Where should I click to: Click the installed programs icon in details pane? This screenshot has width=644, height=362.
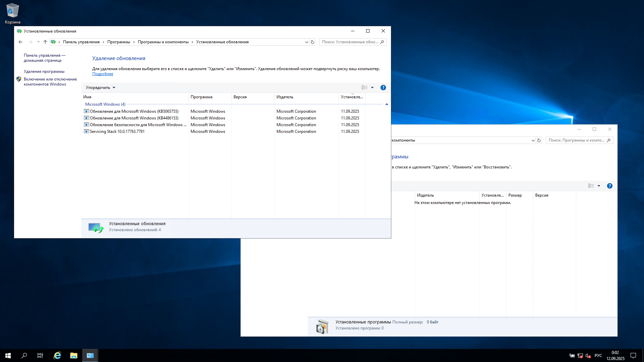pos(322,326)
